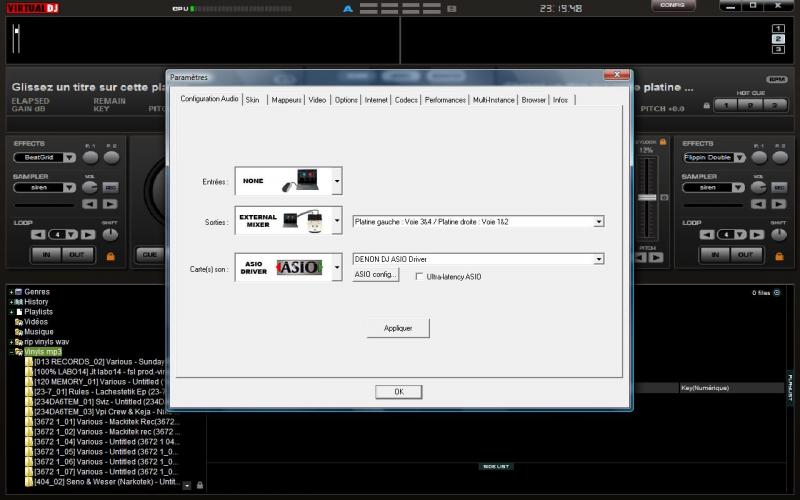Switch to the Mappeurs tab

(286, 100)
